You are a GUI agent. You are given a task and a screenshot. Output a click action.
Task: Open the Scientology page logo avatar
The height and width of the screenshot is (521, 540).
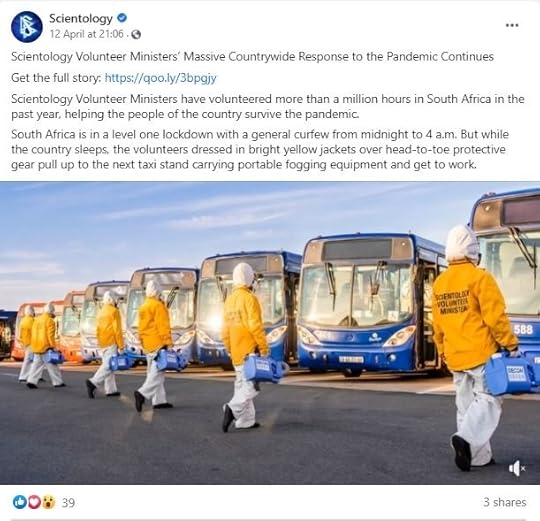(x=27, y=27)
